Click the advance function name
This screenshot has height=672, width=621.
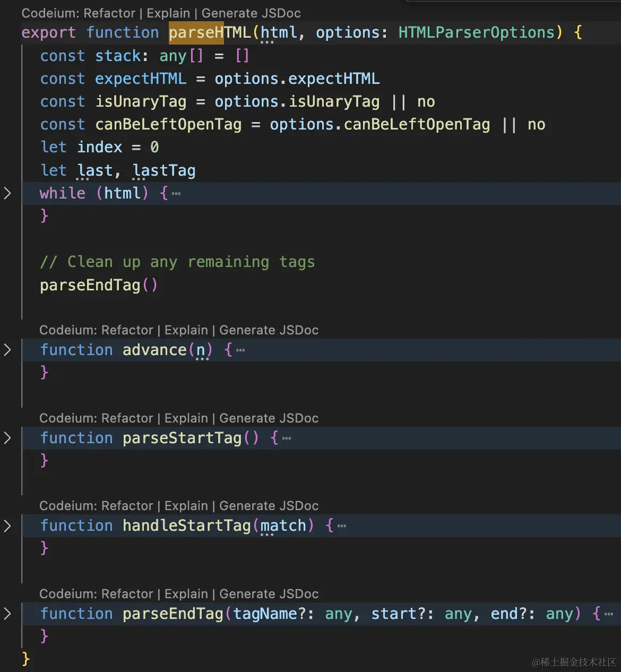click(154, 350)
